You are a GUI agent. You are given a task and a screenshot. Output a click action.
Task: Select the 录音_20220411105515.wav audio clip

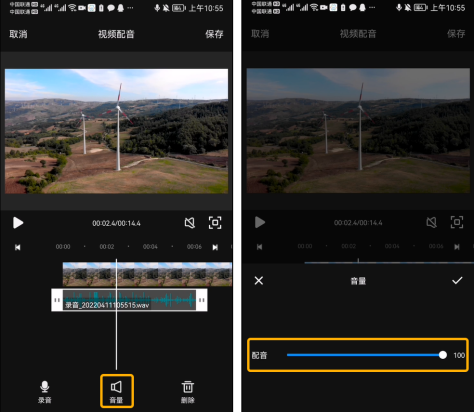129,300
